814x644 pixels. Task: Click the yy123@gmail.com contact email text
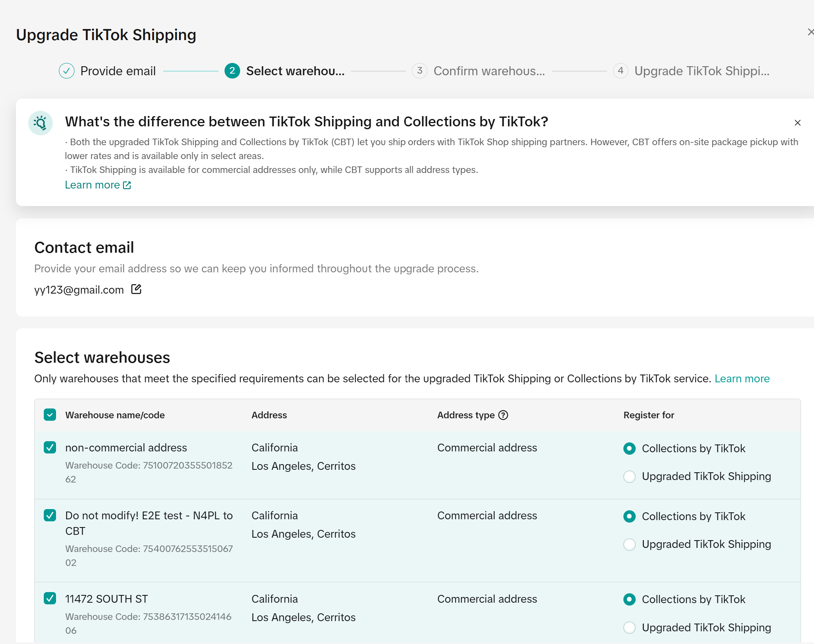pos(79,290)
